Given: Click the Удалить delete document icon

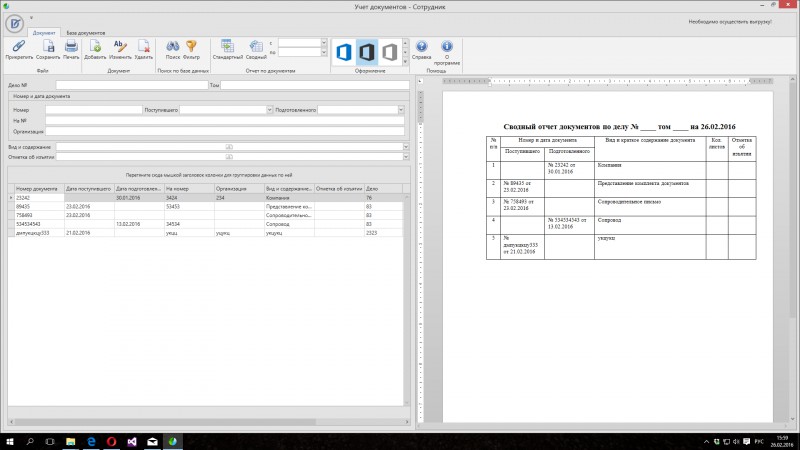Looking at the screenshot, I should tap(143, 46).
